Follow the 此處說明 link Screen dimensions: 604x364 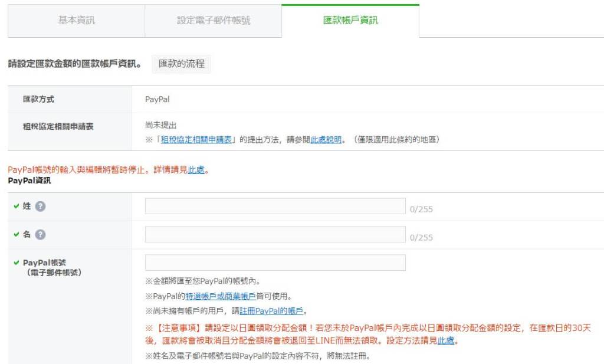326,140
